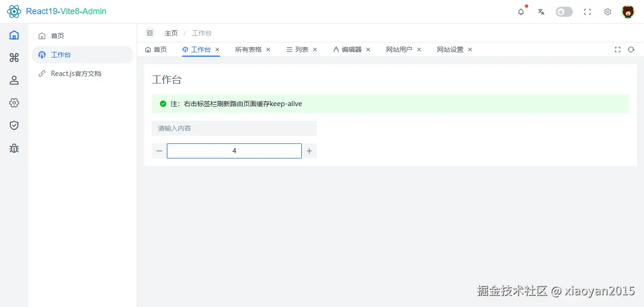The image size is (644, 307).
Task: Click the React logo icon
Action: coord(14,11)
